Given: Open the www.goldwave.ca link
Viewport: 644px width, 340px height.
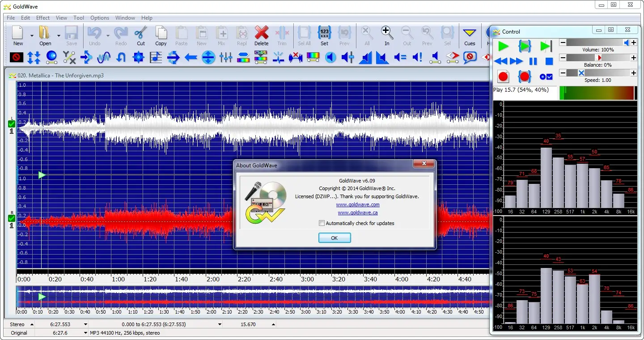Looking at the screenshot, I should 358,213.
